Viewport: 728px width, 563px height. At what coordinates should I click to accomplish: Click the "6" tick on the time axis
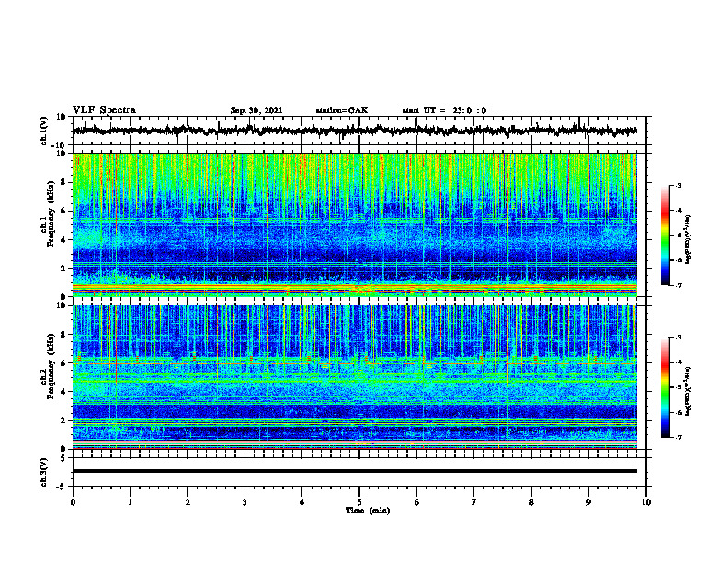[417, 502]
